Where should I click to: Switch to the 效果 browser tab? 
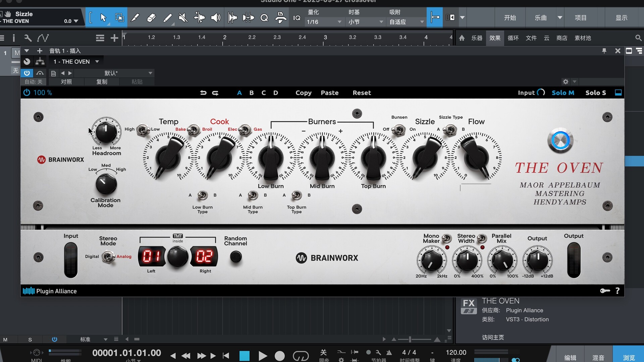[495, 38]
